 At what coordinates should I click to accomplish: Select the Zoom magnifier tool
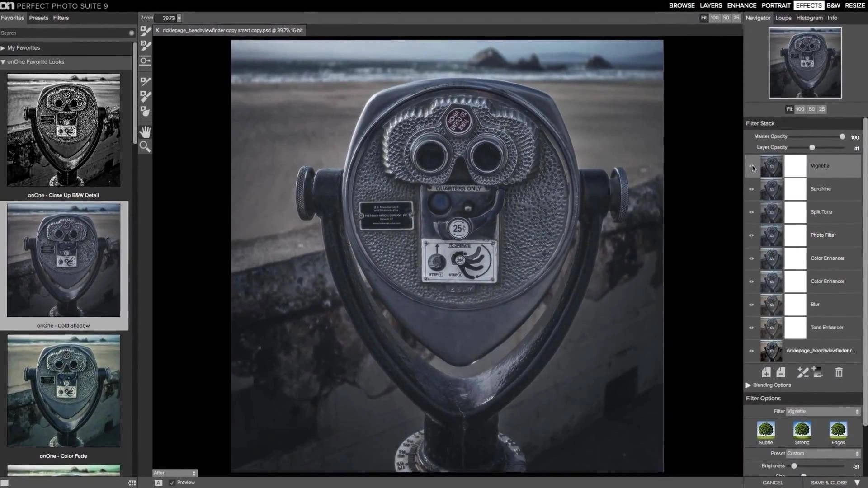(x=145, y=146)
